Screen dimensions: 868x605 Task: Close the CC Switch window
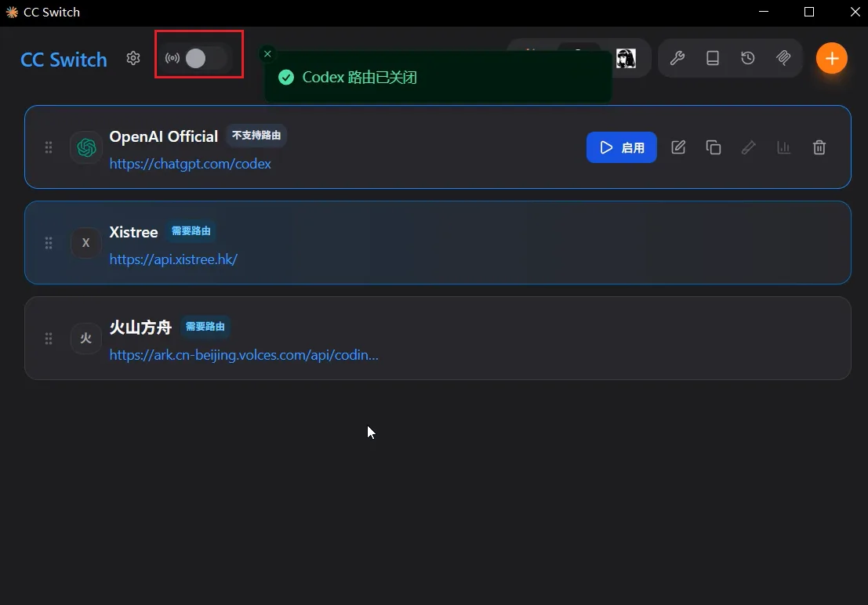coord(855,12)
